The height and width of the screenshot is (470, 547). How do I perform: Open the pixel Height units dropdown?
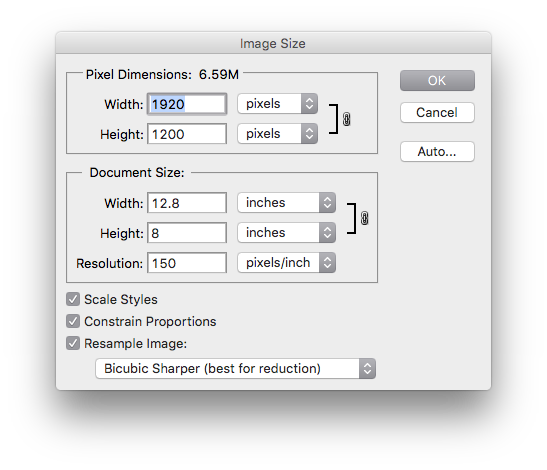click(278, 134)
